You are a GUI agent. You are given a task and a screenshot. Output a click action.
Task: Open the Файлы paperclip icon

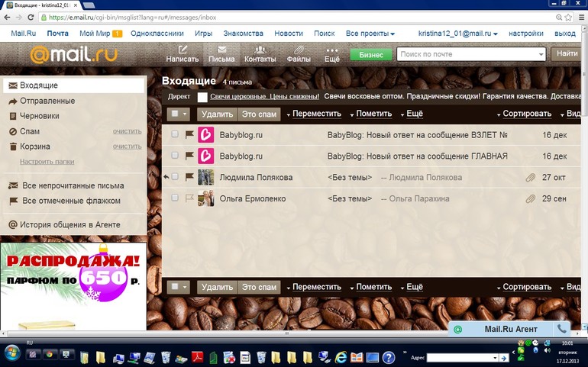(299, 50)
